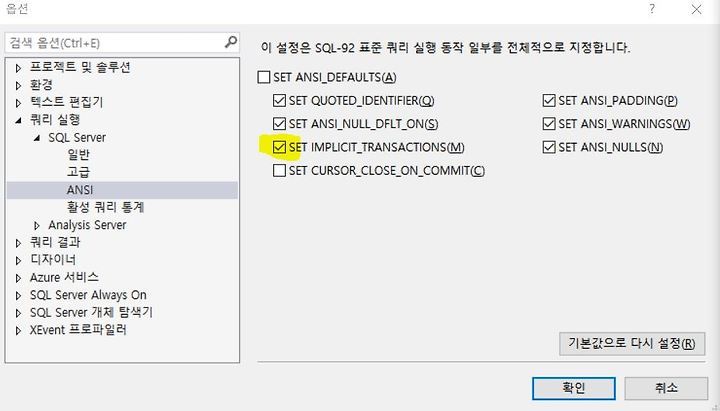The image size is (720, 411).
Task: Select 쿼리 실행 tree item
Action: tap(55, 120)
